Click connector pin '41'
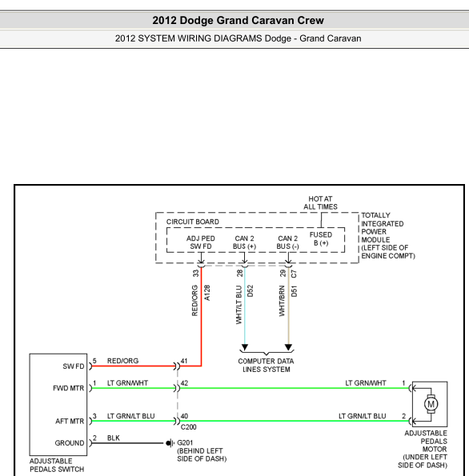The image size is (469, 476). point(184,361)
